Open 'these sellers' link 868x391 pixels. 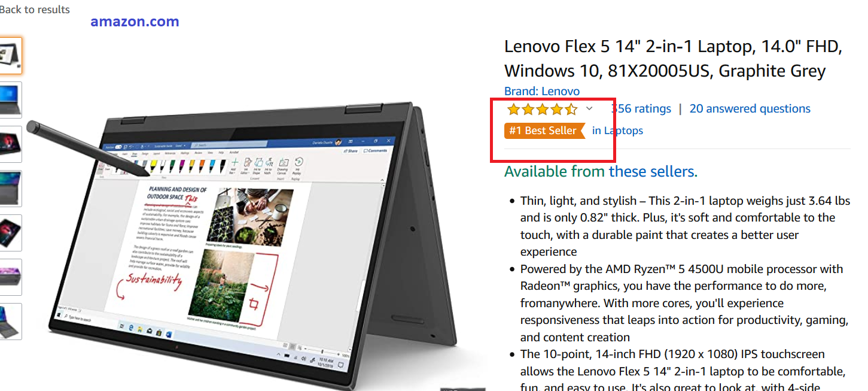click(653, 172)
